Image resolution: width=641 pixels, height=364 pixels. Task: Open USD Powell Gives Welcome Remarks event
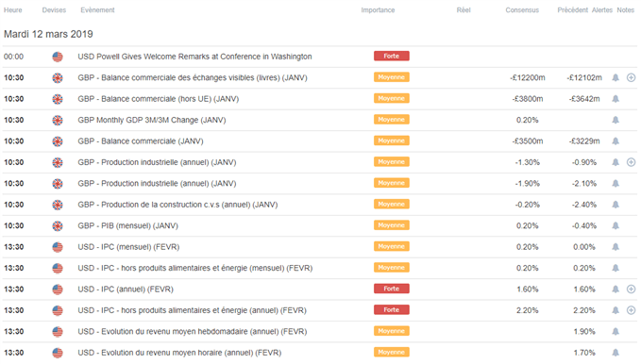click(194, 57)
